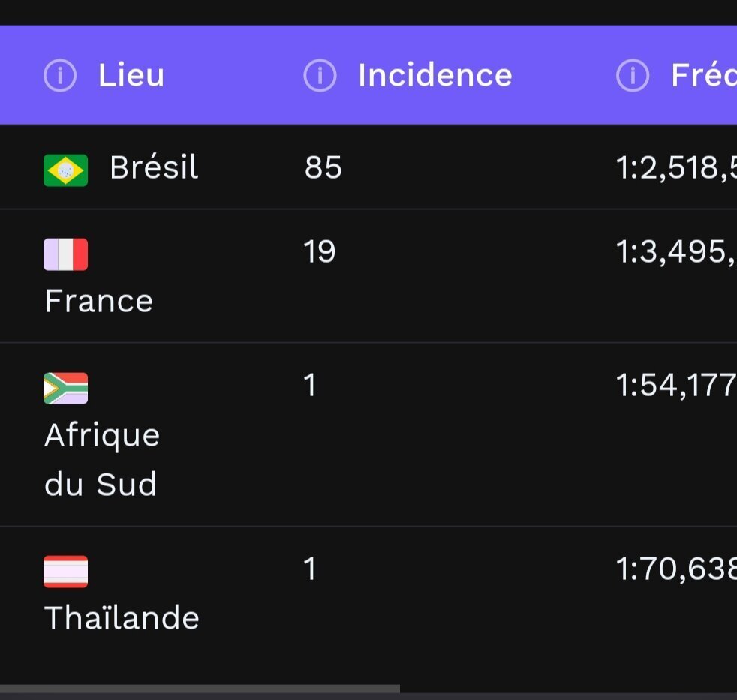Viewport: 737px width, 700px height.
Task: Open the Thaïlande location link
Action: tap(122, 617)
